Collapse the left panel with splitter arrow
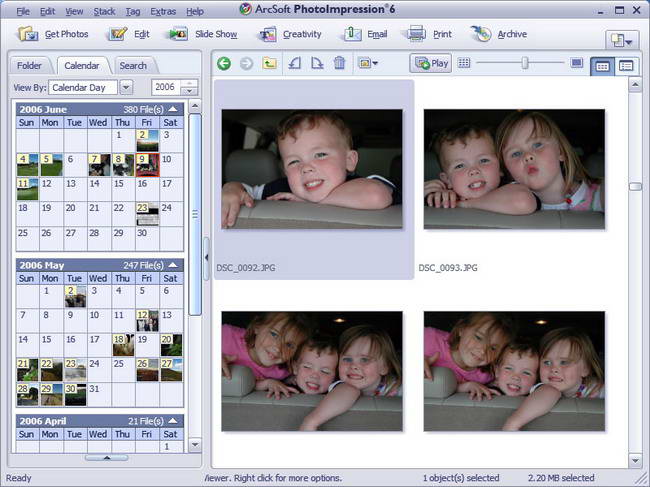 click(x=206, y=258)
